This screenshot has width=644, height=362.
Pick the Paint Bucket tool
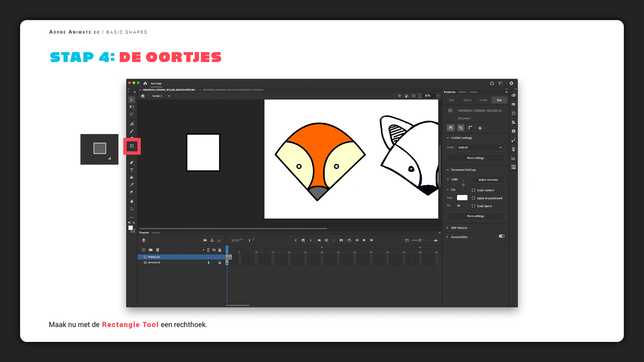pos(131,178)
